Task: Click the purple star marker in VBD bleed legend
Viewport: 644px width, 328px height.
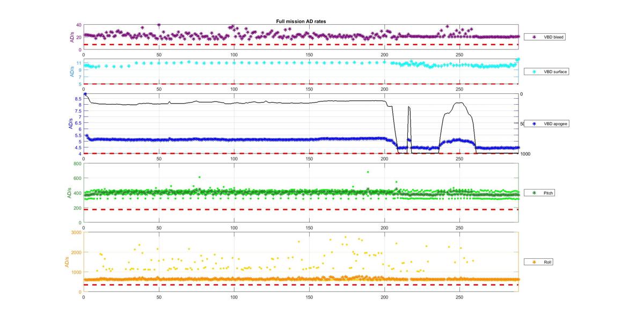Action: tap(533, 37)
